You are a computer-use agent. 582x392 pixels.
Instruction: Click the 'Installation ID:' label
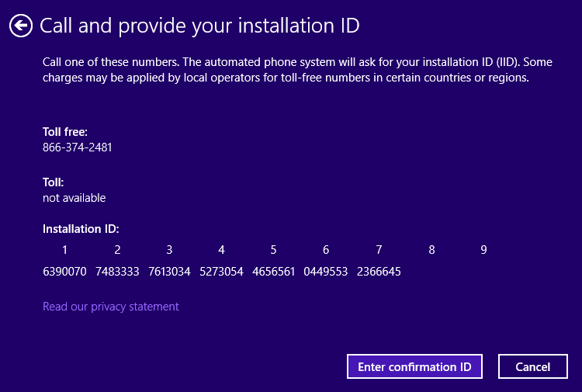pos(81,229)
